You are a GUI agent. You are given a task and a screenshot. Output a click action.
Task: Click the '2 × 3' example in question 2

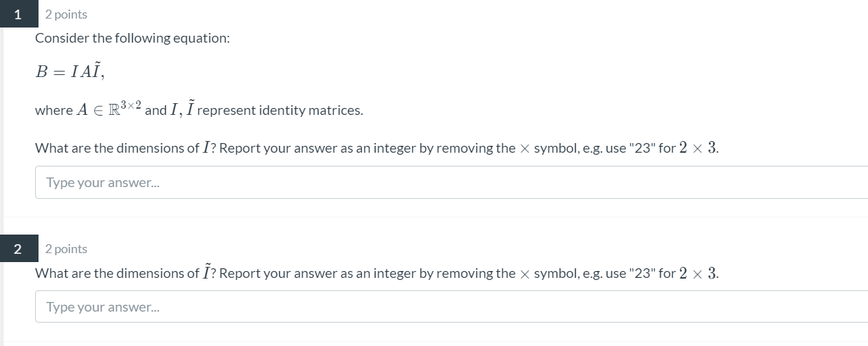[699, 273]
